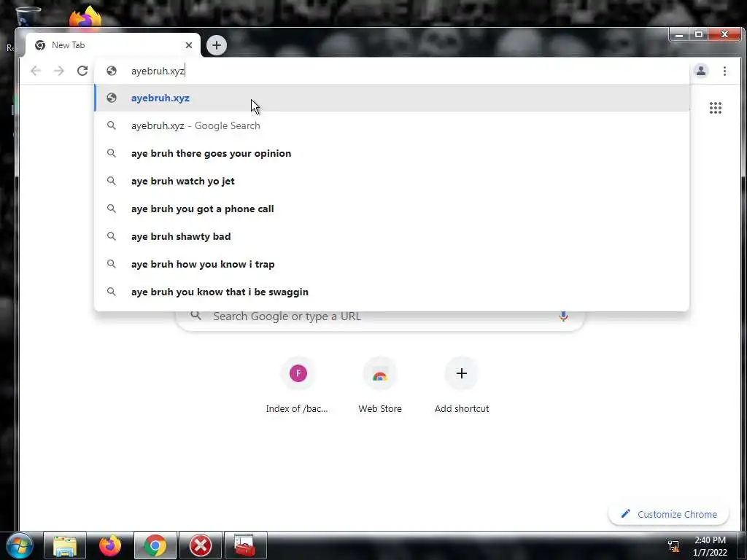The image size is (747, 560).
Task: Click the globe icon in the address bar
Action: [112, 71]
